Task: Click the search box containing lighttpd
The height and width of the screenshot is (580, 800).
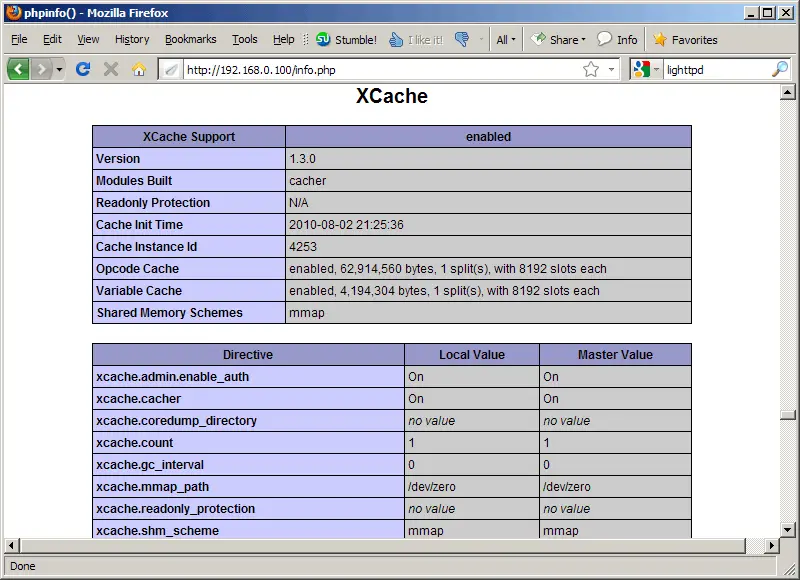Action: (717, 69)
